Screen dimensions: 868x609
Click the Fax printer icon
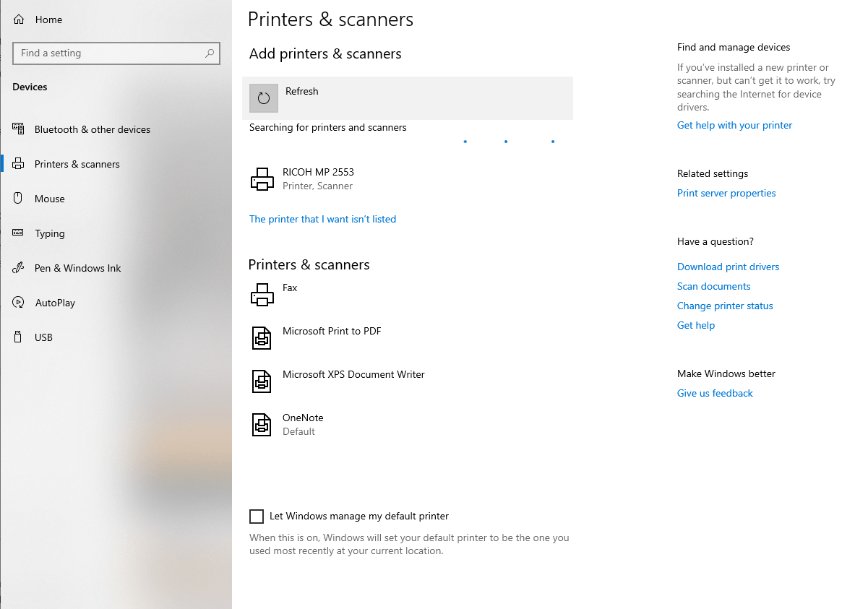262,294
